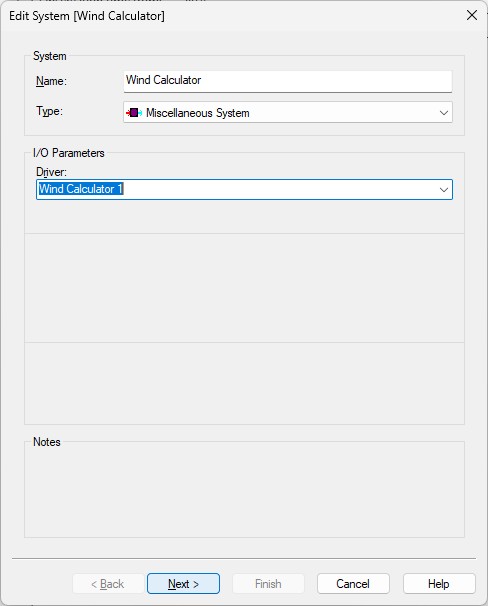488x606 pixels.
Task: Expand the chevron arrow of the Type dropdown
Action: [444, 113]
